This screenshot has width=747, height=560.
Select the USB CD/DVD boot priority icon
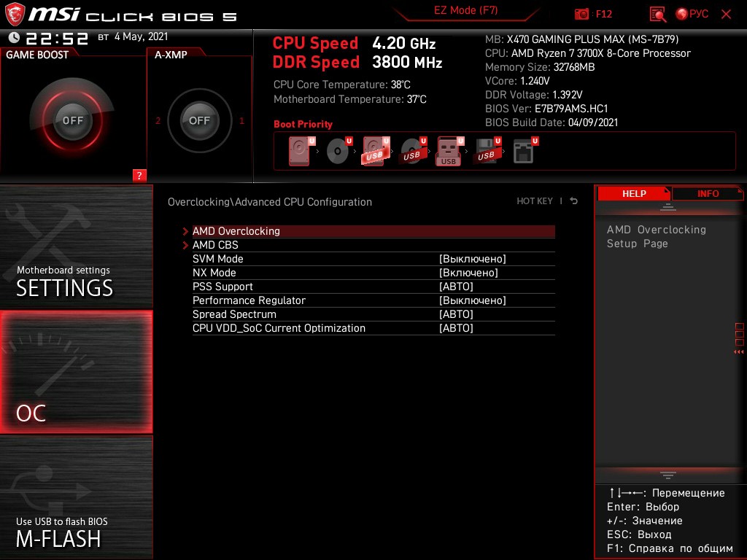[413, 151]
